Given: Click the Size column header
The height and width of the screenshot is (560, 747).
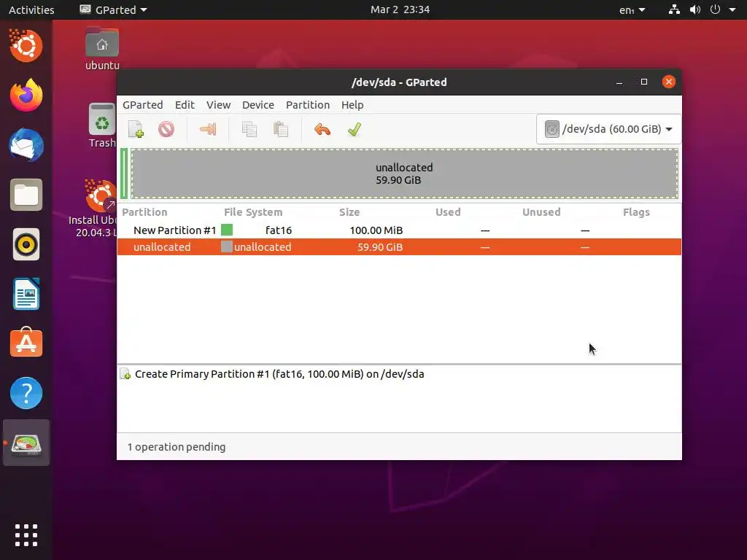Looking at the screenshot, I should coord(349,212).
